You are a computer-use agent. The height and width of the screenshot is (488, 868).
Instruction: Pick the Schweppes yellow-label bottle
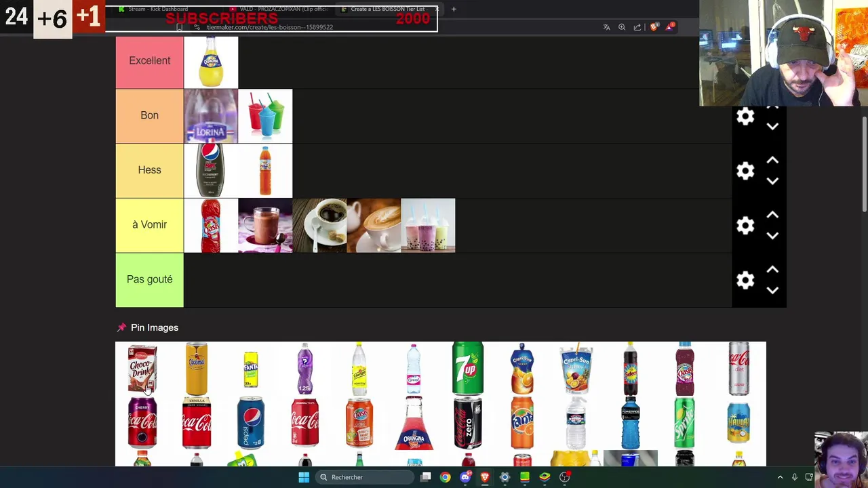pyautogui.click(x=359, y=369)
